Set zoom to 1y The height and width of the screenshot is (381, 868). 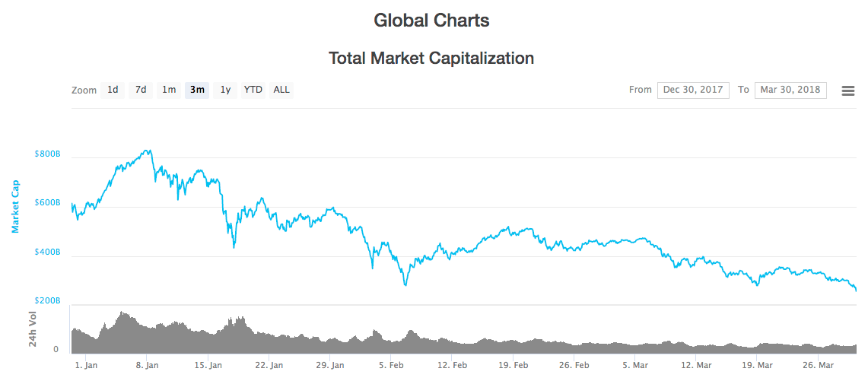(x=225, y=90)
